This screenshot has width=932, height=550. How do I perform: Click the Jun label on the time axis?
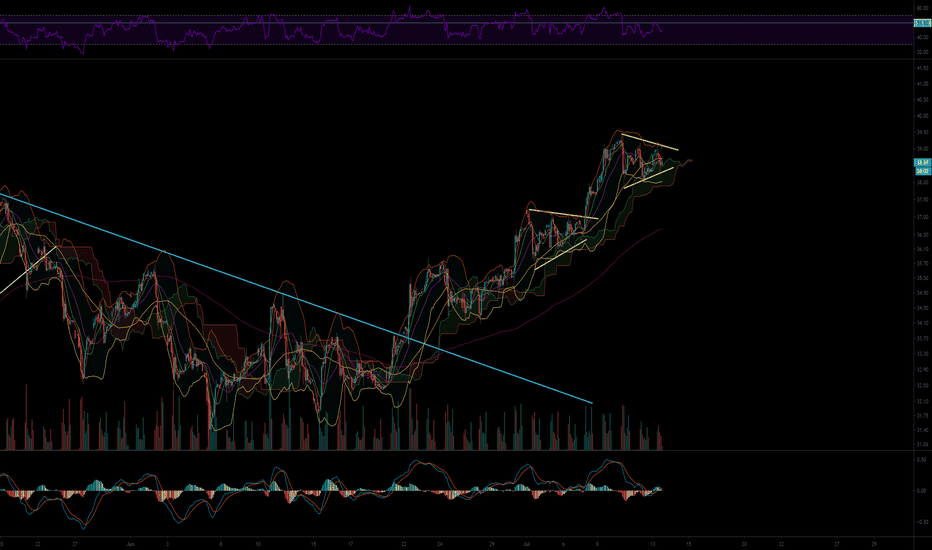coord(131,543)
